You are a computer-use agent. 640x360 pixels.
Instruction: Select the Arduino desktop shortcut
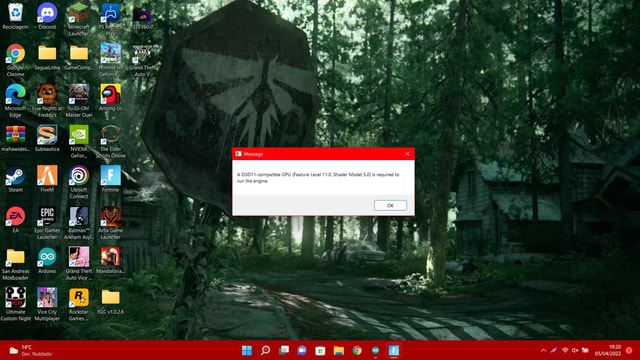(47, 261)
